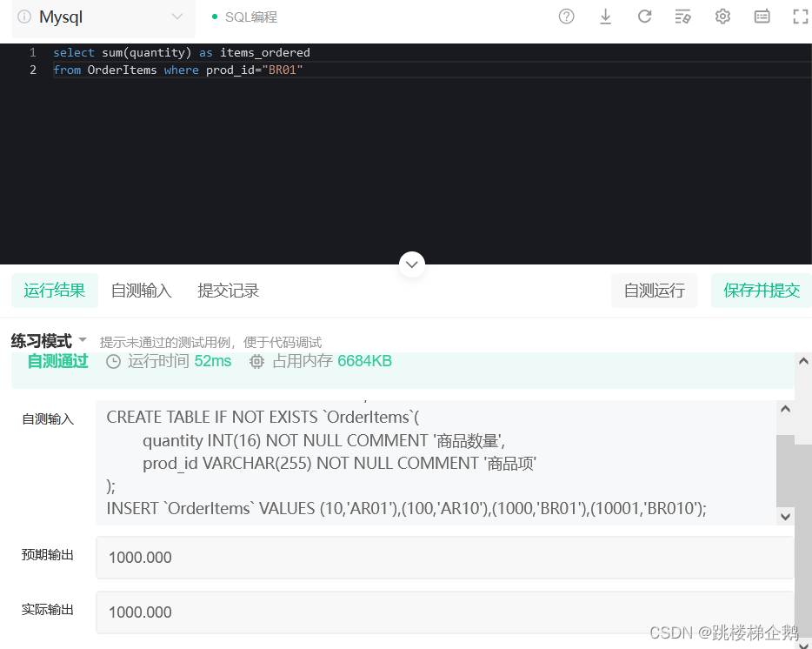The width and height of the screenshot is (812, 649).
Task: Click the format code icon
Action: [x=683, y=17]
